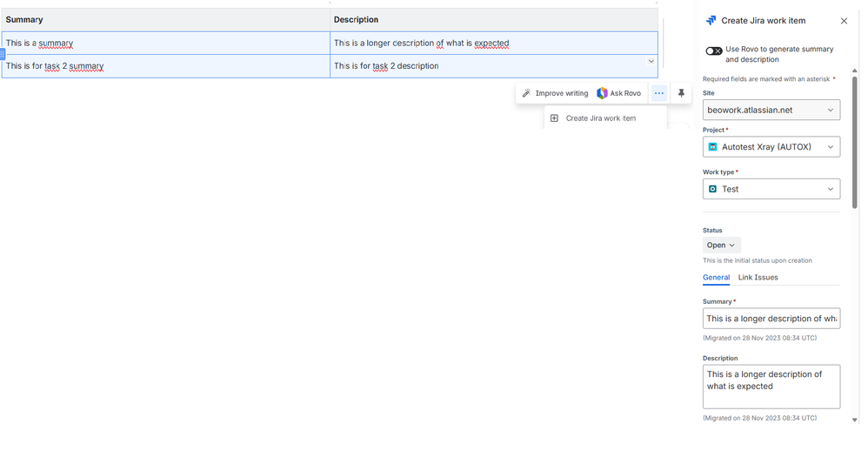
Task: Click the table row drag handle
Action: [x=3, y=54]
